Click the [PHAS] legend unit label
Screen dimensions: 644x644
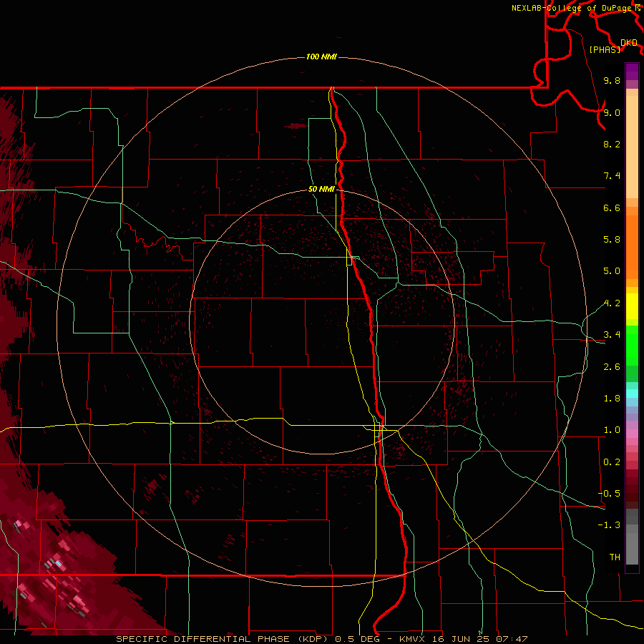click(x=605, y=49)
